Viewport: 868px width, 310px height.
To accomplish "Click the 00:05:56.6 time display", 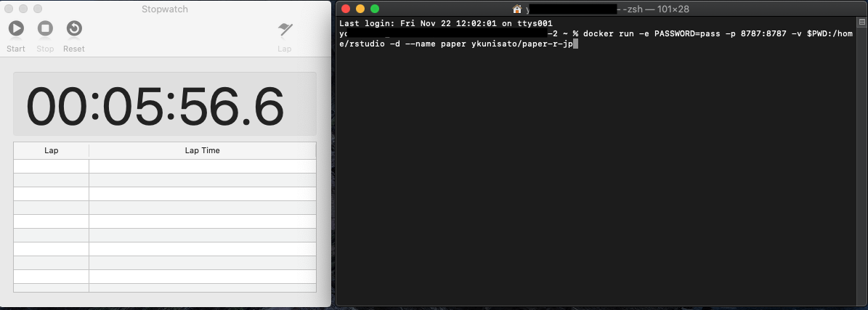I will [155, 106].
